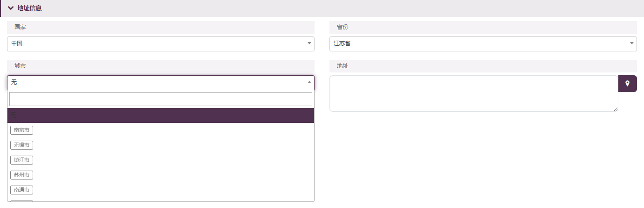Choose 无锡市 from the city list
The height and width of the screenshot is (208, 644).
pos(21,145)
